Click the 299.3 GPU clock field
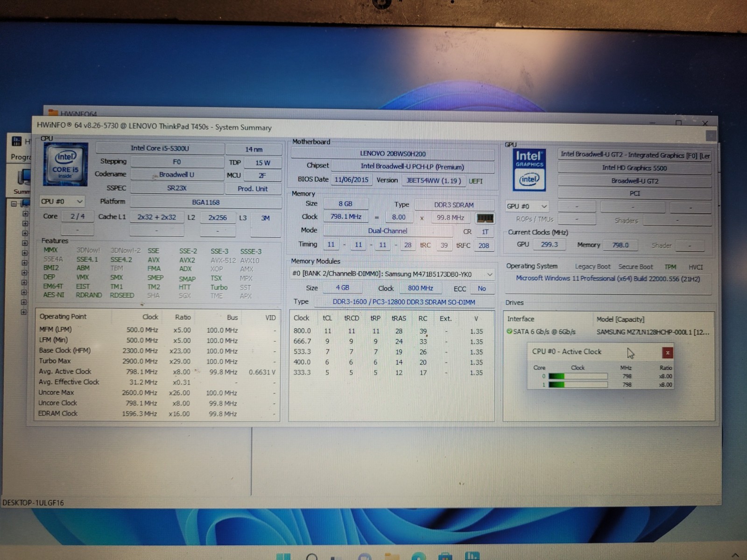This screenshot has height=560, width=747. tap(549, 244)
